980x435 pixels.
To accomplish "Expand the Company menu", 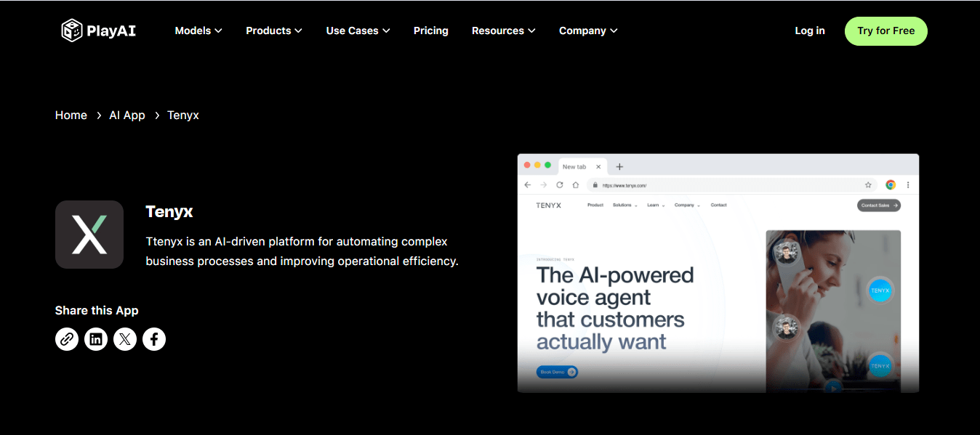I will click(x=588, y=31).
